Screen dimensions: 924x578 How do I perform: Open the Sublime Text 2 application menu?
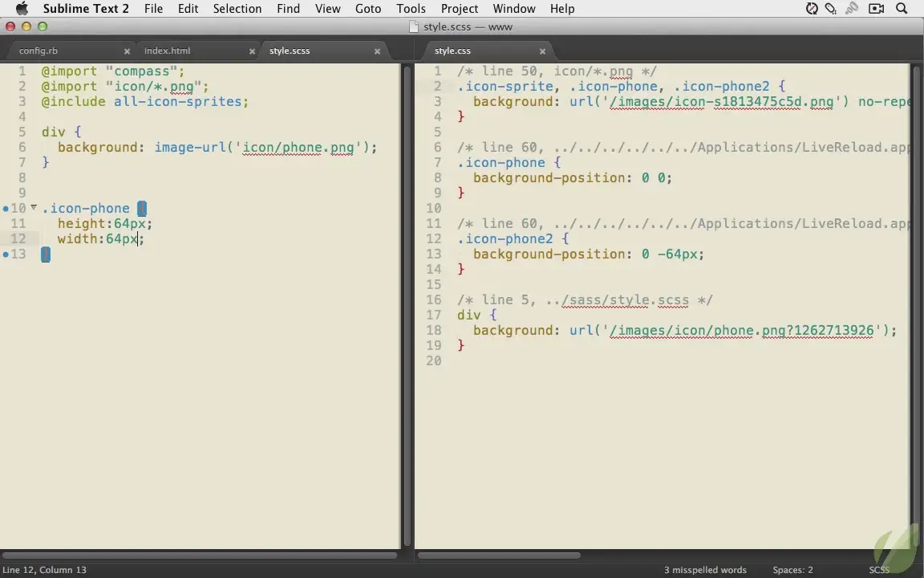86,8
